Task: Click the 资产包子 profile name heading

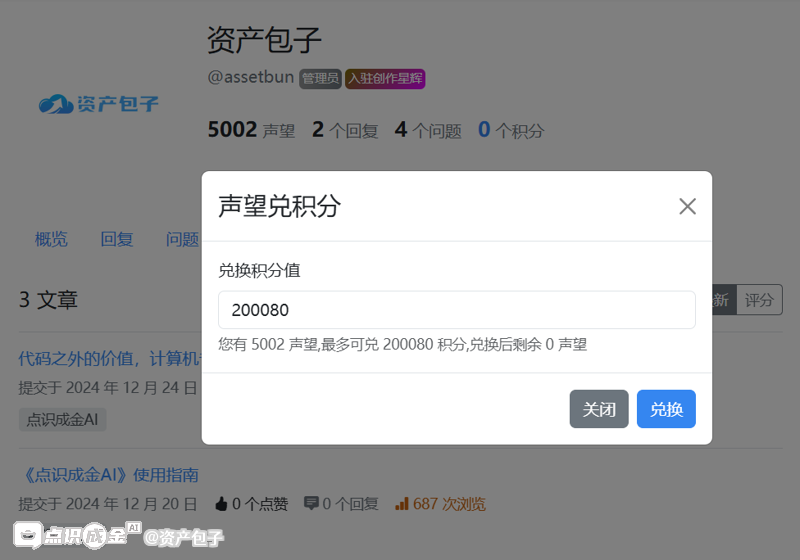Action: pyautogui.click(x=264, y=40)
